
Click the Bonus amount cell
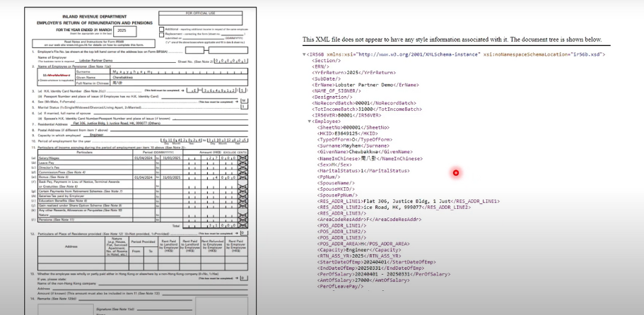[215, 177]
